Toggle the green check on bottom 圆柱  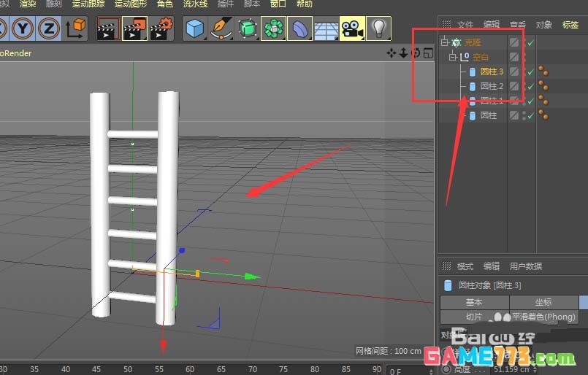pyautogui.click(x=530, y=116)
